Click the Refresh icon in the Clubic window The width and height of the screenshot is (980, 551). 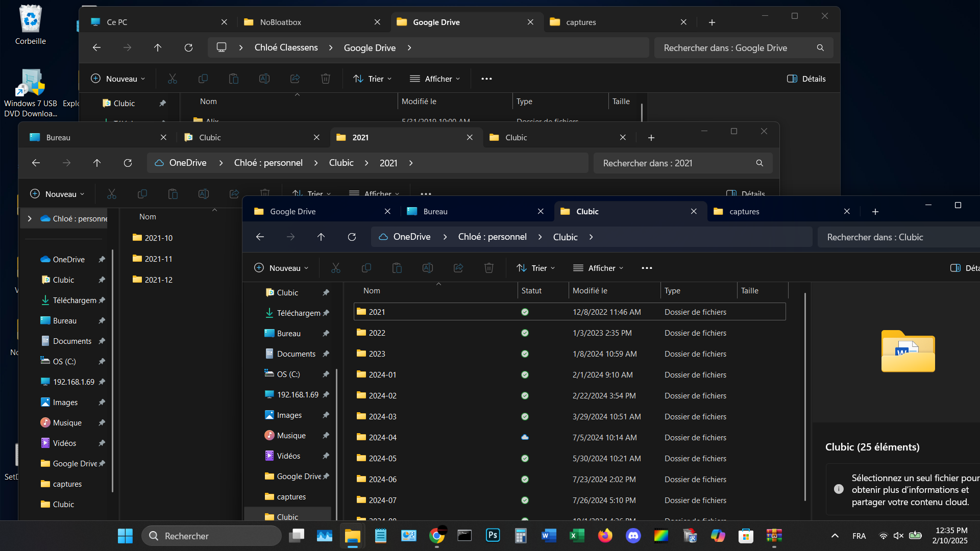click(x=352, y=237)
